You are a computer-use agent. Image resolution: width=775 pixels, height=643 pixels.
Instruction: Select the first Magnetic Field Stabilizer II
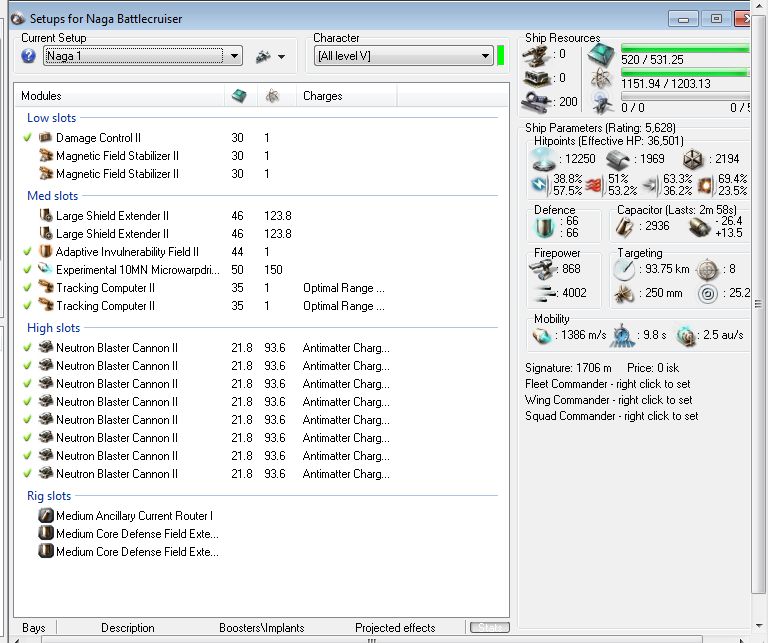(117, 156)
